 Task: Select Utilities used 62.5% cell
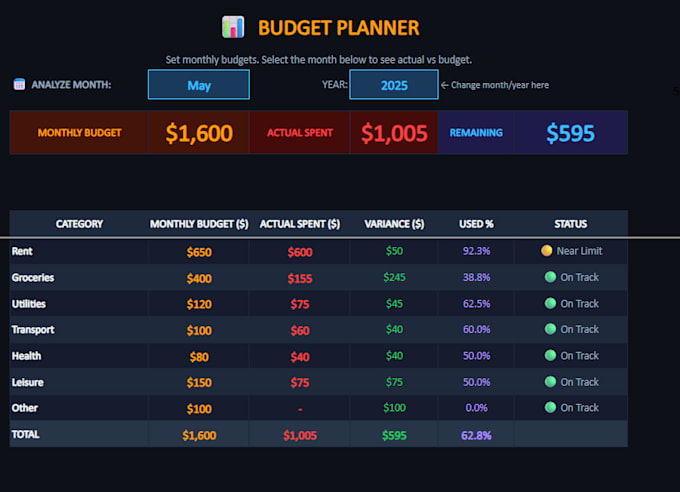476,304
